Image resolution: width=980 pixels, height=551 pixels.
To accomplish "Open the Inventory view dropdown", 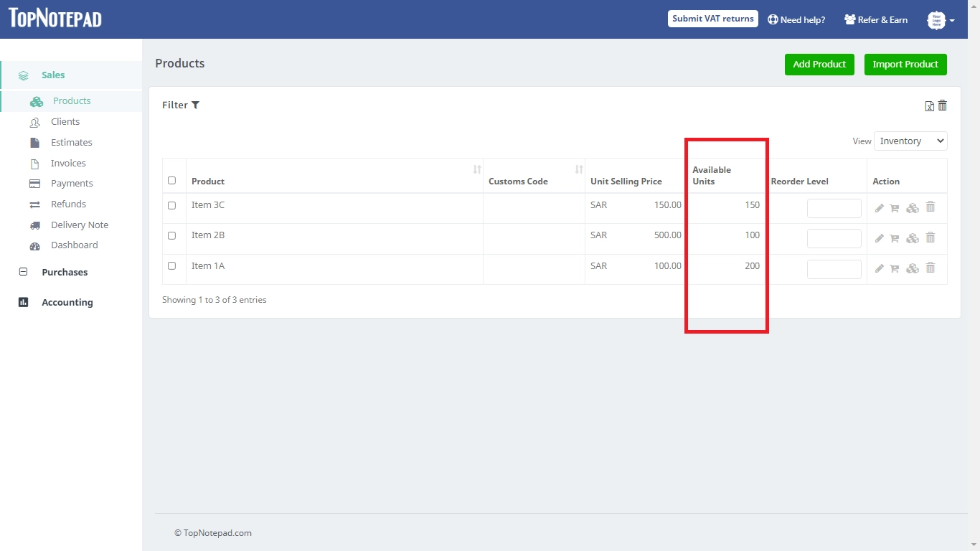I will (910, 141).
